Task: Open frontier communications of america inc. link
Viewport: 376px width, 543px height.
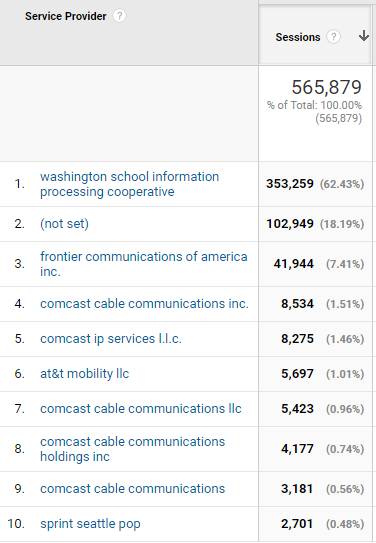Action: click(144, 264)
